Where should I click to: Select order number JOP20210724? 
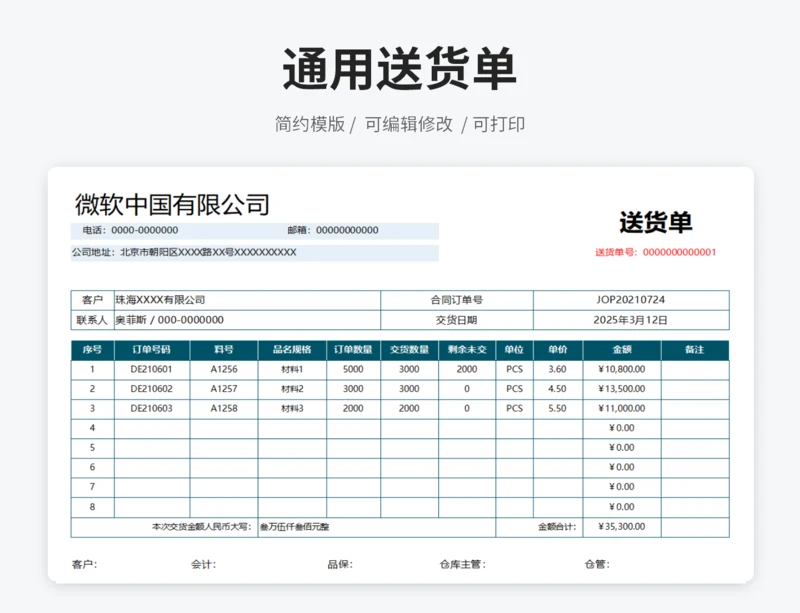pos(631,300)
